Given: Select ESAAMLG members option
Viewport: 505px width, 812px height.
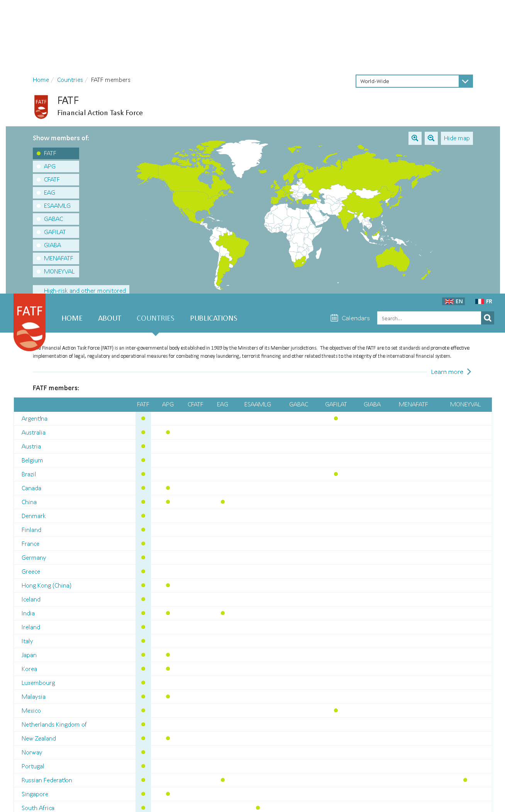Looking at the screenshot, I should 56,206.
